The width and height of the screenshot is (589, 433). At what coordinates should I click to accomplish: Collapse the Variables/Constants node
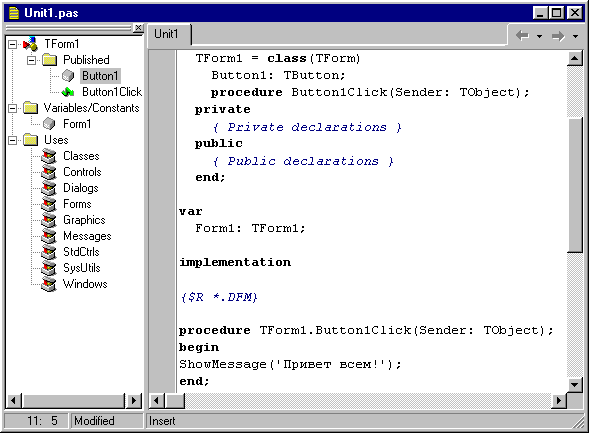(12, 108)
